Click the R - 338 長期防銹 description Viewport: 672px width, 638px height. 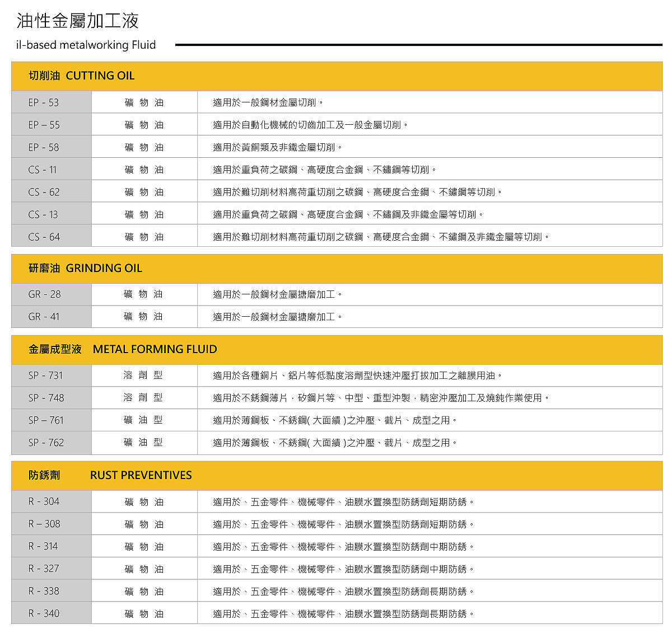(x=344, y=591)
